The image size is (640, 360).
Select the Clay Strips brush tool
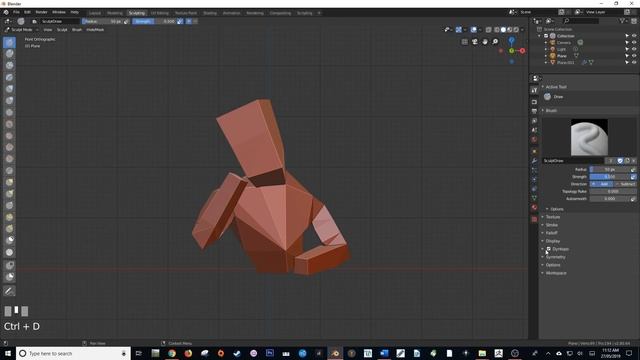click(9, 65)
